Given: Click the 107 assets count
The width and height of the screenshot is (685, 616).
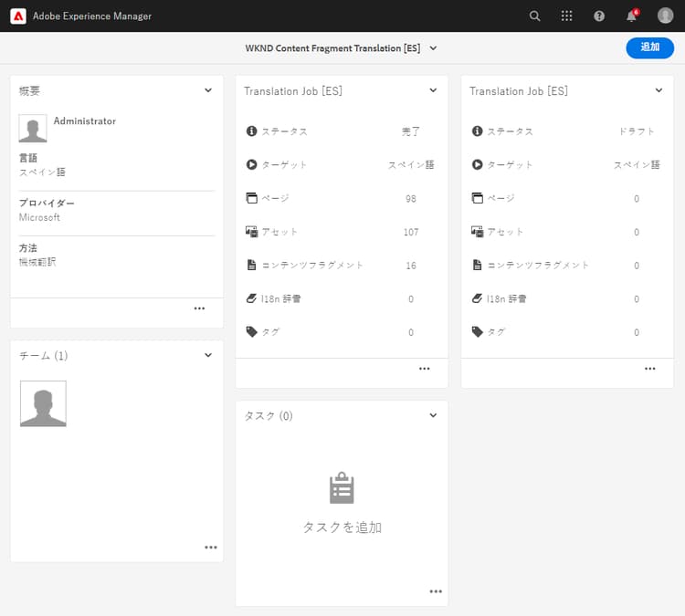Looking at the screenshot, I should coord(411,233).
